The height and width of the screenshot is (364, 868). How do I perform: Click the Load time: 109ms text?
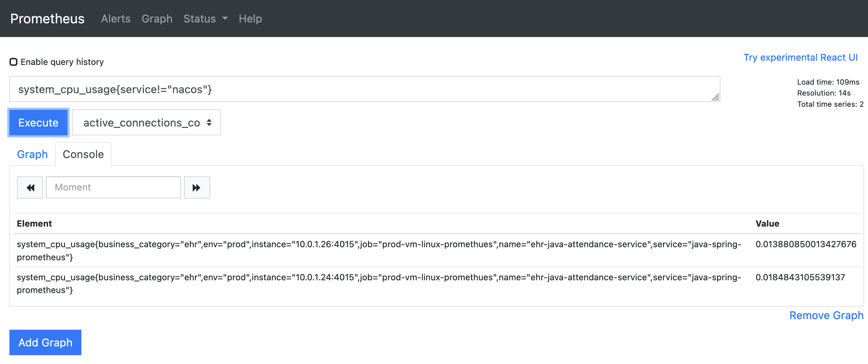[828, 82]
